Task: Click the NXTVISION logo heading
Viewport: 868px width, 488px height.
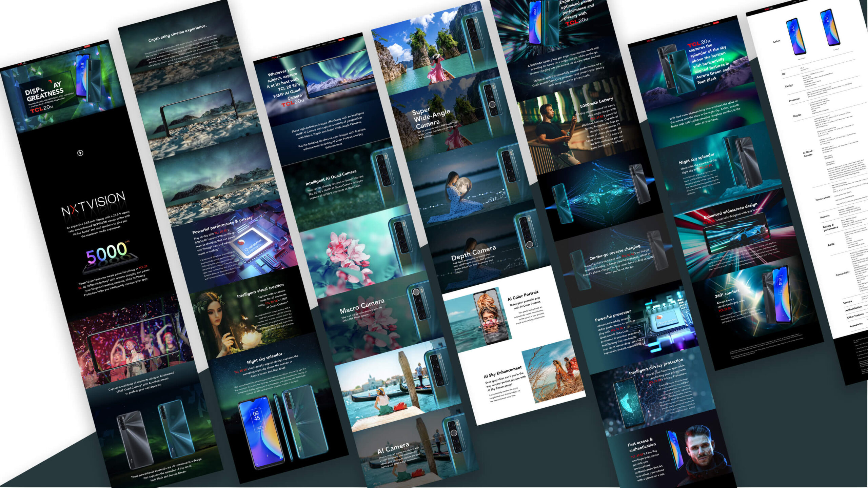Action: pyautogui.click(x=93, y=204)
